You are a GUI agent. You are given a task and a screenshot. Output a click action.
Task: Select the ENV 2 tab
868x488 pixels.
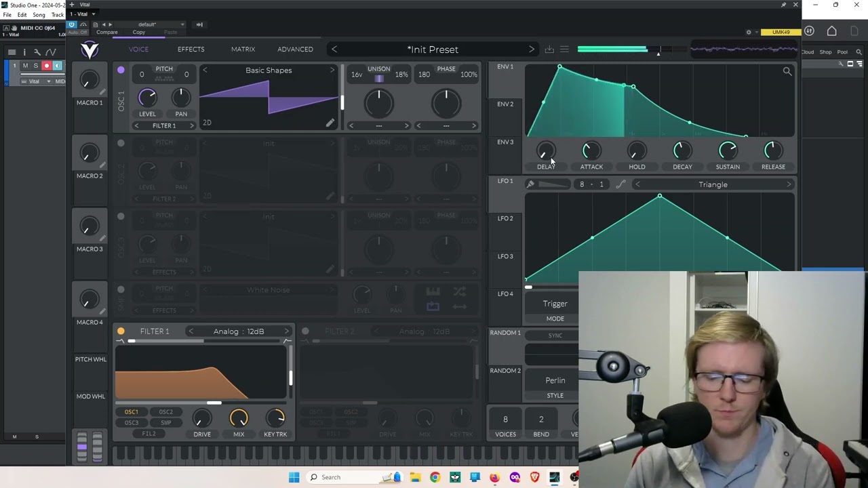point(505,104)
